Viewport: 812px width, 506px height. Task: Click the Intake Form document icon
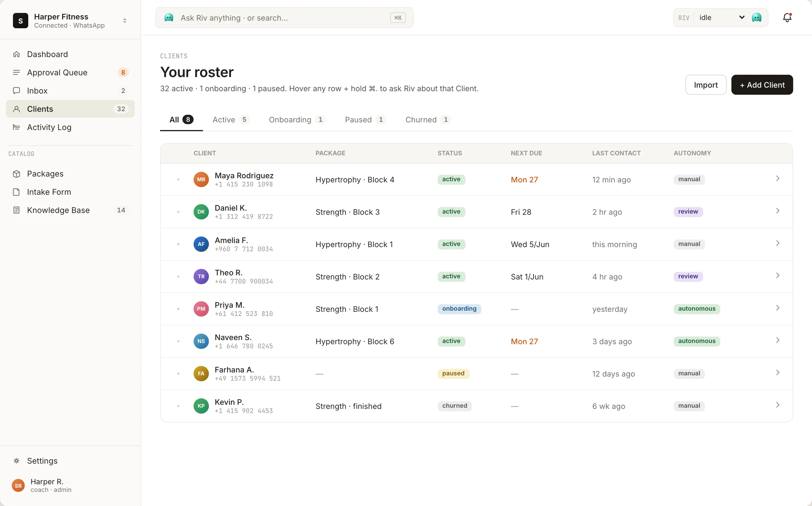(16, 192)
